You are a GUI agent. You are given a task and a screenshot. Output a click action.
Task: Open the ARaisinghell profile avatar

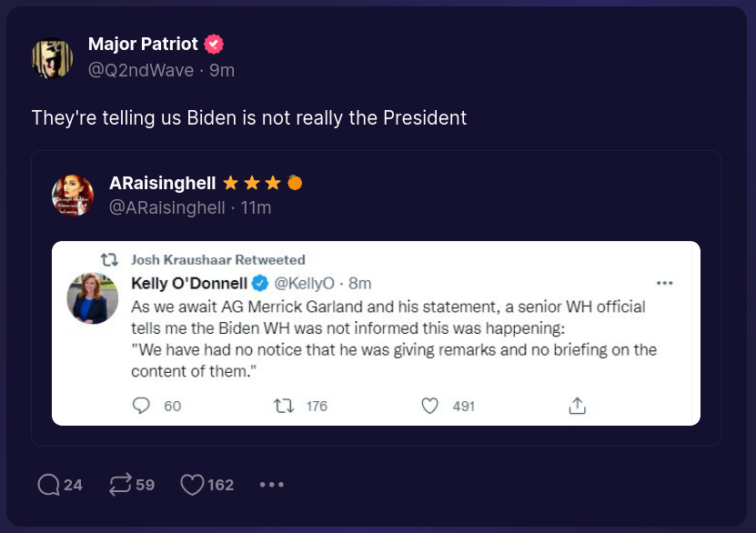(73, 195)
